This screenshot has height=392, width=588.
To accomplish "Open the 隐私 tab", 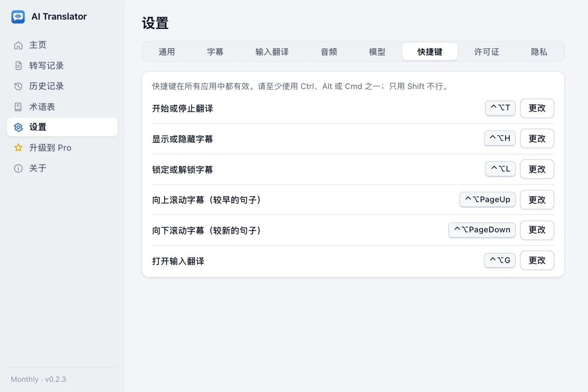I will point(539,52).
